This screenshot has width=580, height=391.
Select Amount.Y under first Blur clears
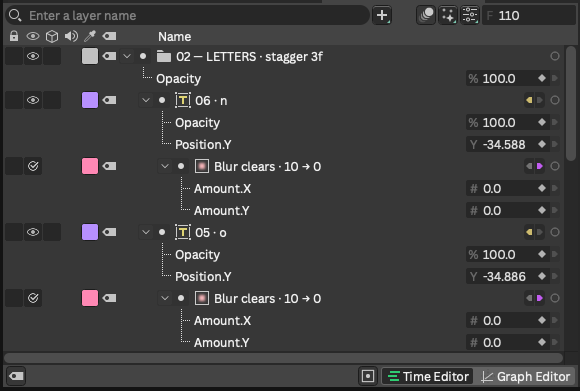click(x=222, y=210)
